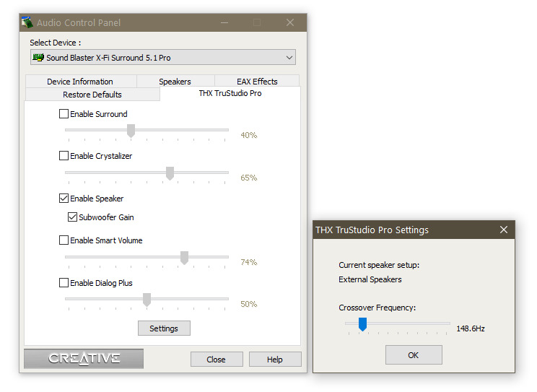Click the Crossover Frequency label

[377, 308]
